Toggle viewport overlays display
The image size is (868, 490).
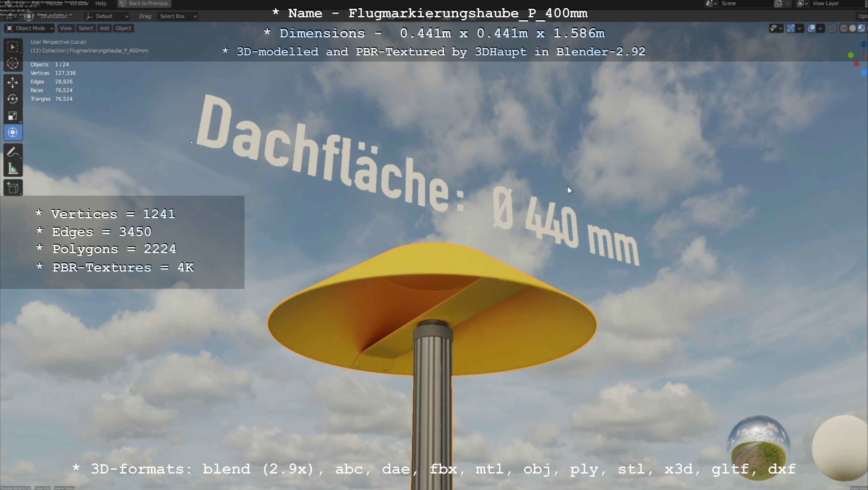[812, 28]
